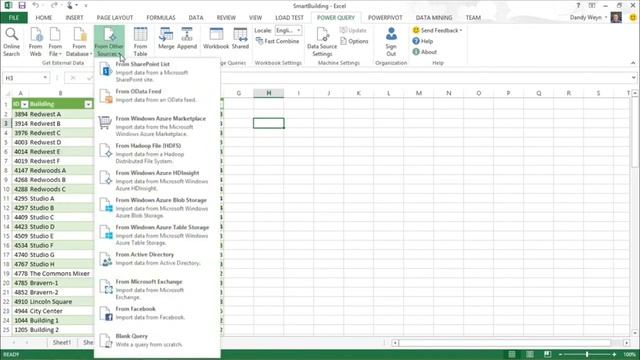Viewport: 640px width, 360px height.
Task: Click the Save icon in quick access toolbar
Action: point(22,5)
